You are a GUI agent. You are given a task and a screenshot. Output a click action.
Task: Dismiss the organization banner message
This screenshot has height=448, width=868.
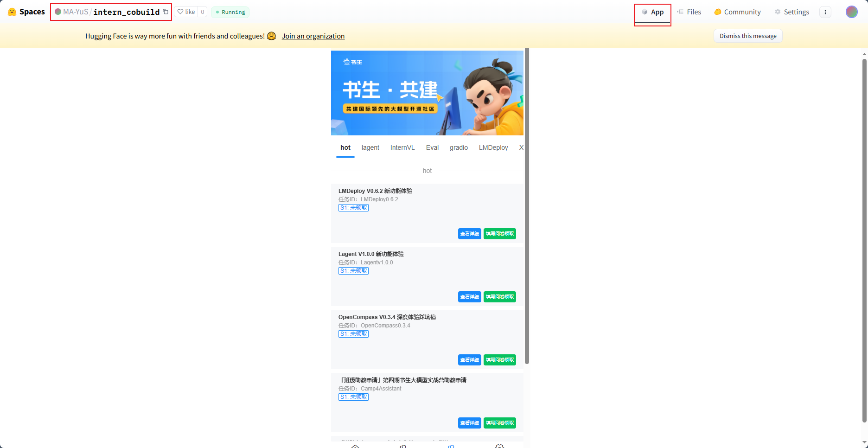[x=748, y=36]
